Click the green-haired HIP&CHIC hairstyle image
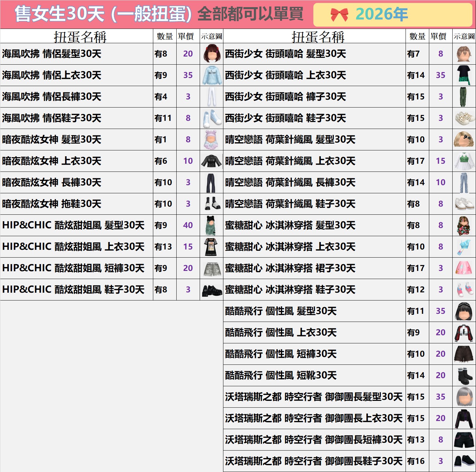 211,225
